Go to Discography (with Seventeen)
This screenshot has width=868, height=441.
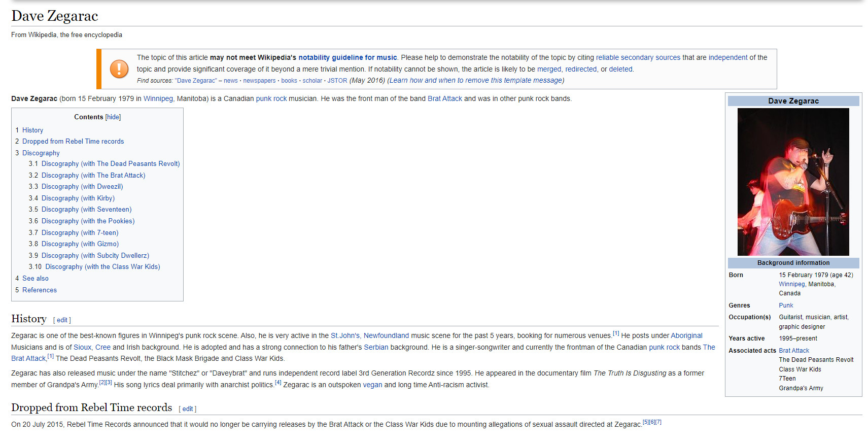point(87,210)
